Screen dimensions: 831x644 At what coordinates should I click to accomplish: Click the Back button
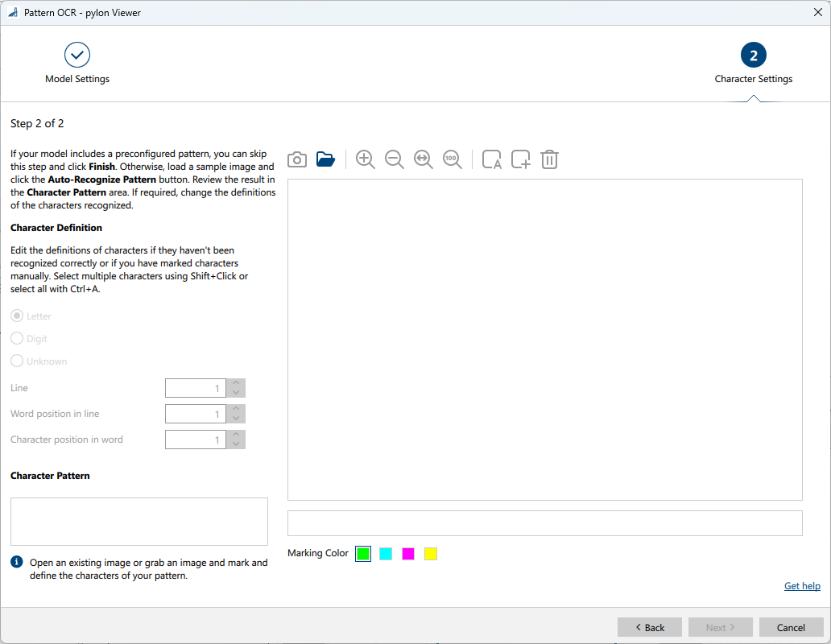tap(649, 627)
